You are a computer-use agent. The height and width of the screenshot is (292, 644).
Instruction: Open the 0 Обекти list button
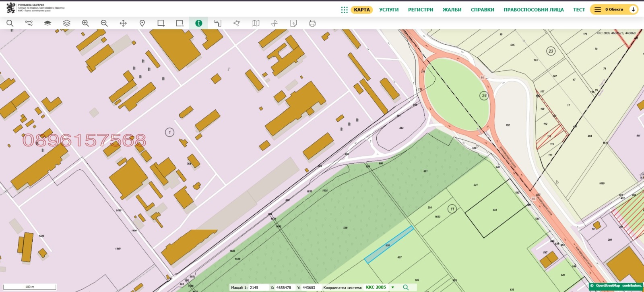click(x=614, y=9)
